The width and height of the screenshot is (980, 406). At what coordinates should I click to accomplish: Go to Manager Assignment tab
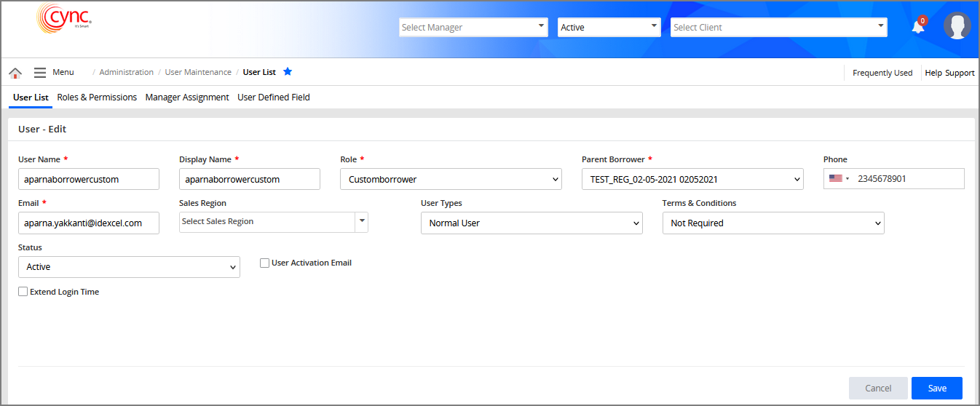pos(187,97)
